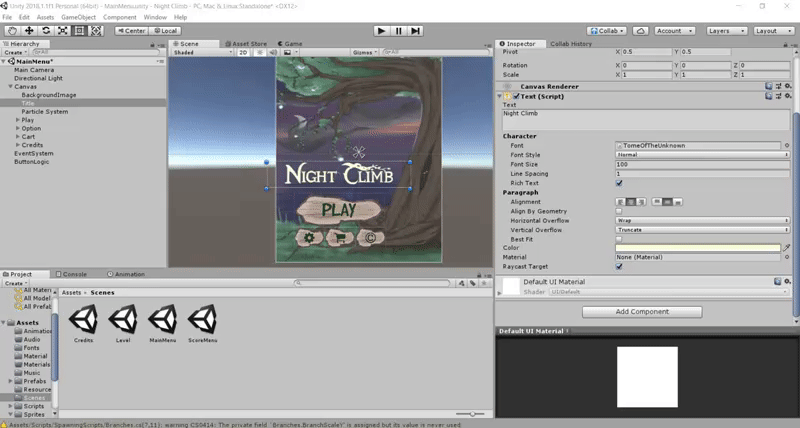
Task: Pick color with eyedropper
Action: pos(787,247)
